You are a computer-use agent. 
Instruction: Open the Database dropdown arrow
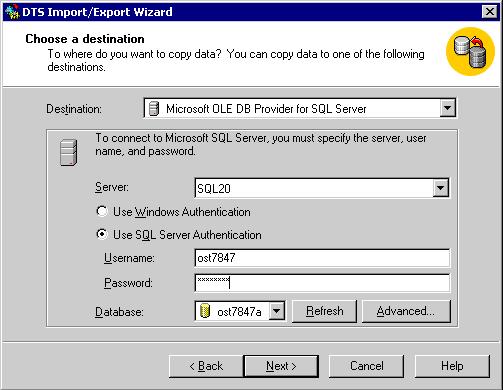pos(277,311)
